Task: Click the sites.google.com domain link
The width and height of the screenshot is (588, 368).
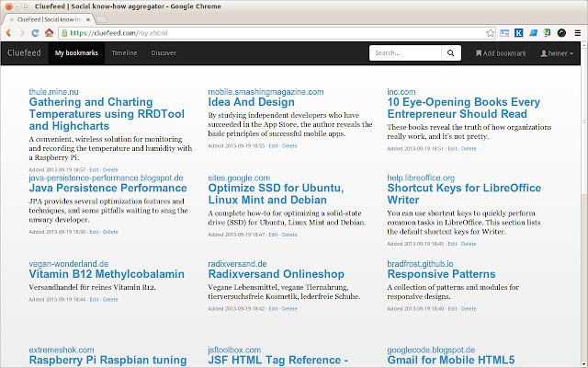Action: (x=239, y=178)
